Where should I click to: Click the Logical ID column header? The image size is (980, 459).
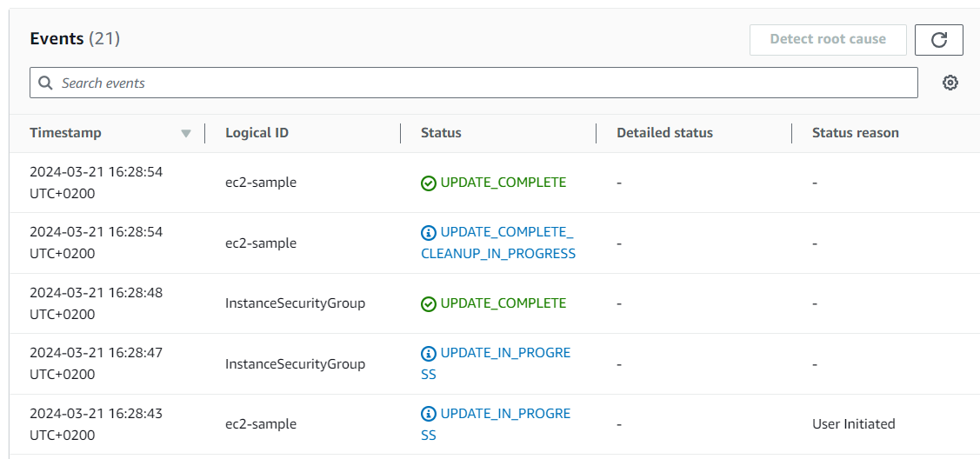click(257, 133)
